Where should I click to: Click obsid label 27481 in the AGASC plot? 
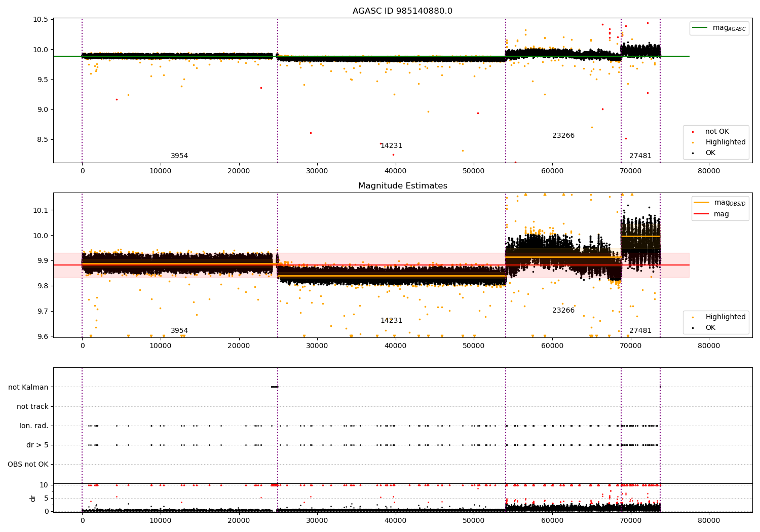coord(640,156)
